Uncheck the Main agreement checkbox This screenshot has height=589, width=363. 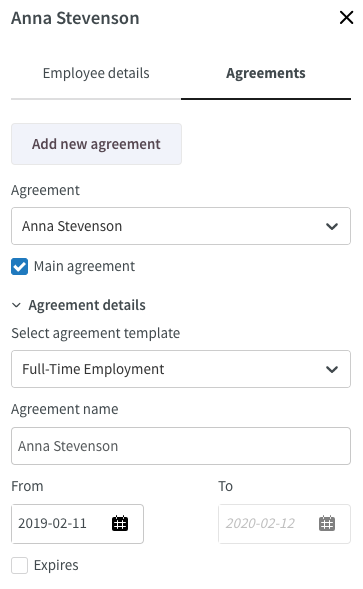click(x=20, y=266)
